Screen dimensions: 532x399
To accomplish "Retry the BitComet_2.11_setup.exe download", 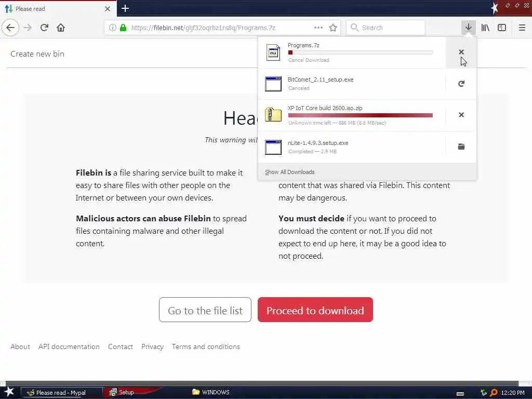I will 461,84.
